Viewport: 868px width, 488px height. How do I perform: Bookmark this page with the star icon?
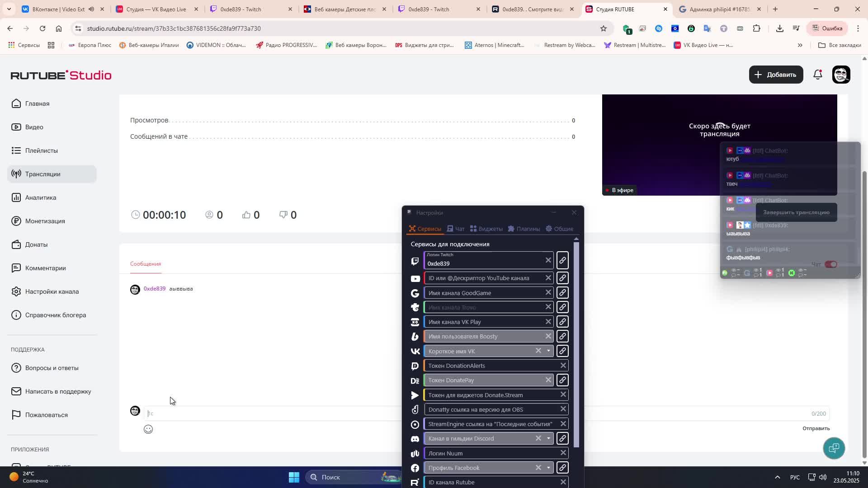(x=604, y=28)
